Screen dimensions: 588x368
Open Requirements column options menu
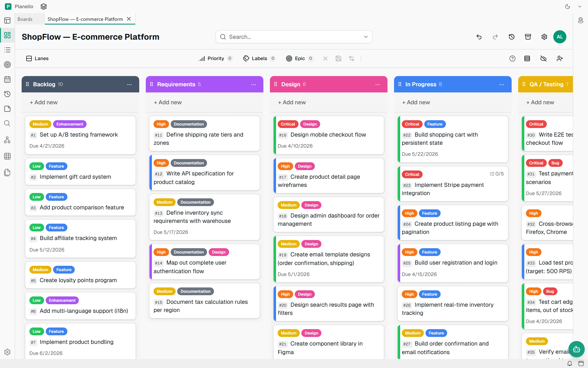click(254, 84)
